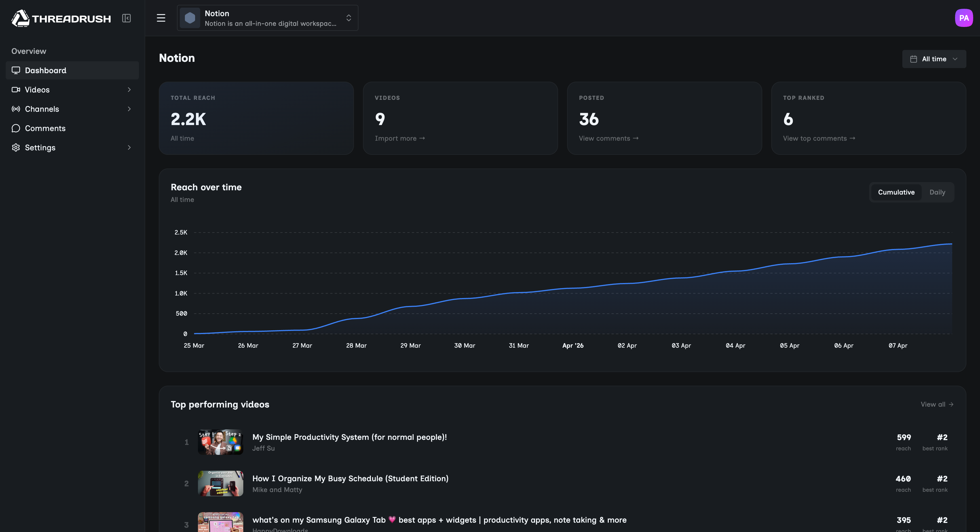Click the #2 best rank for Jeff Su video
The width and height of the screenshot is (980, 532).
(942, 438)
